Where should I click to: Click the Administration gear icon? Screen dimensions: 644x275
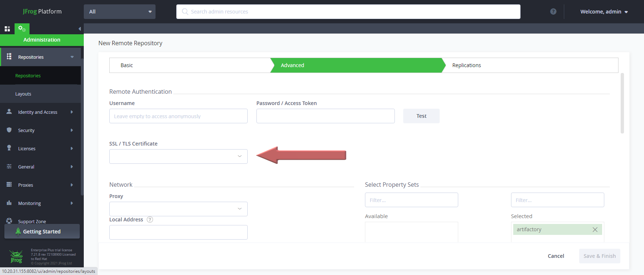(22, 28)
